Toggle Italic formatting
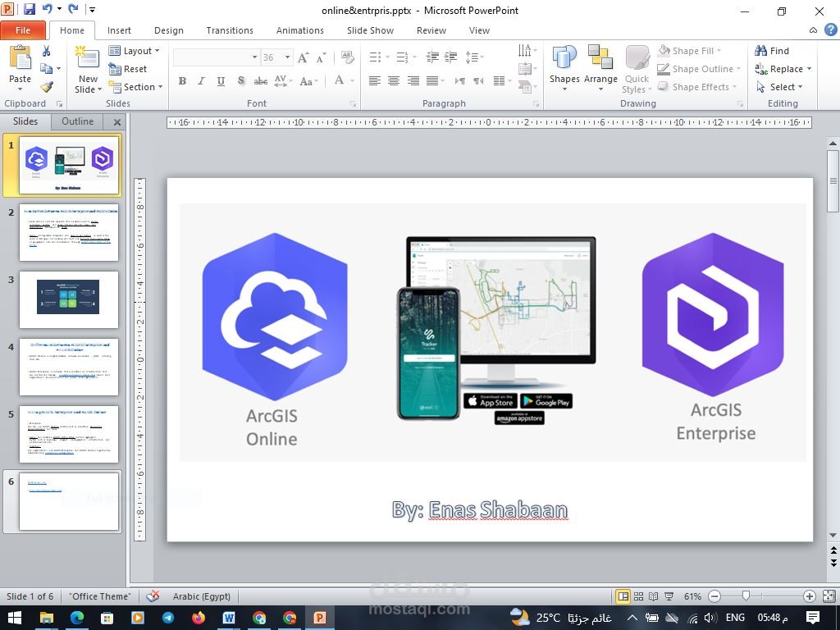The width and height of the screenshot is (840, 630). 202,81
